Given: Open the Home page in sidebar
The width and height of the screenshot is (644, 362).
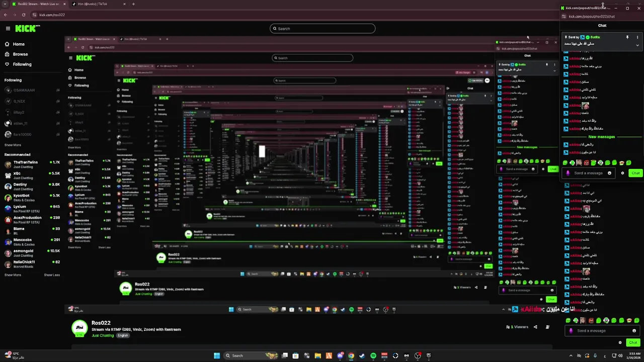Looking at the screenshot, I should 19,44.
